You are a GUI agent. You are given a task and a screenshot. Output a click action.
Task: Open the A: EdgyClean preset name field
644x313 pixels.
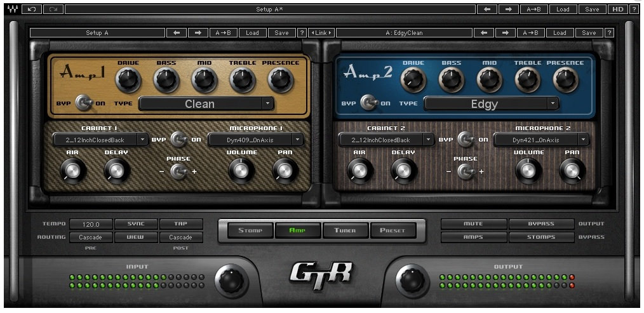[404, 33]
